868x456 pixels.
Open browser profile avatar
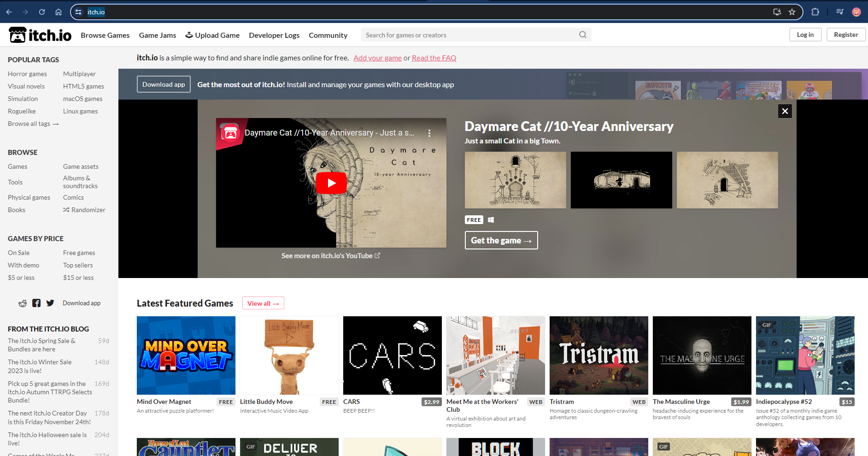point(856,12)
